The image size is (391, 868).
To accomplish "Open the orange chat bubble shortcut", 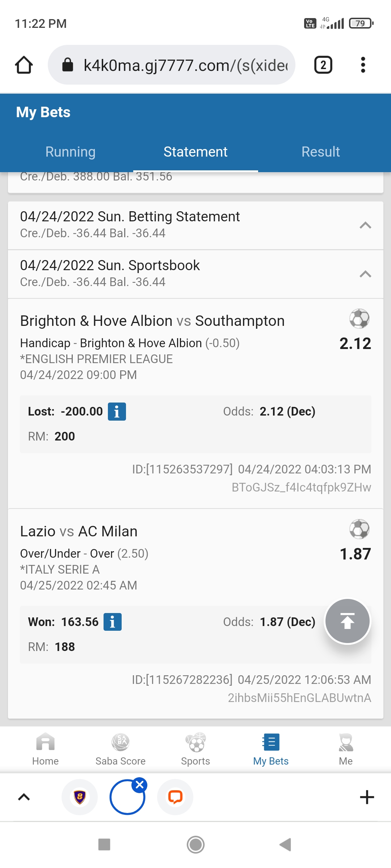I will (175, 797).
